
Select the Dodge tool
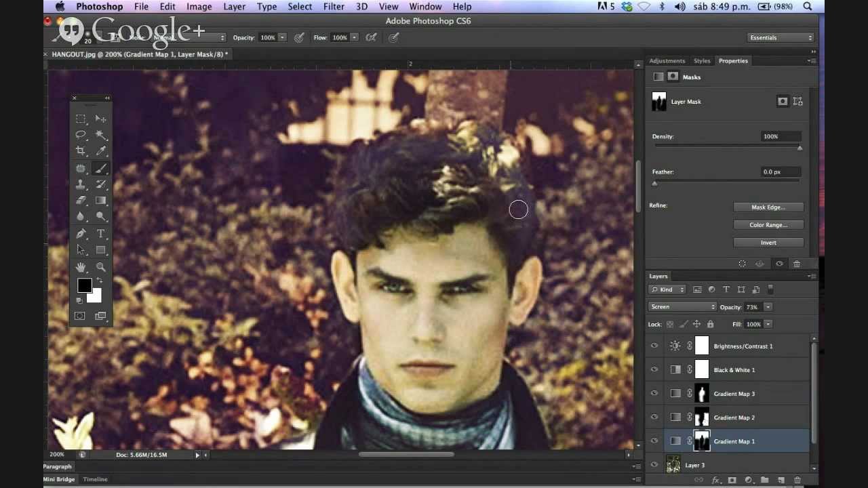101,217
